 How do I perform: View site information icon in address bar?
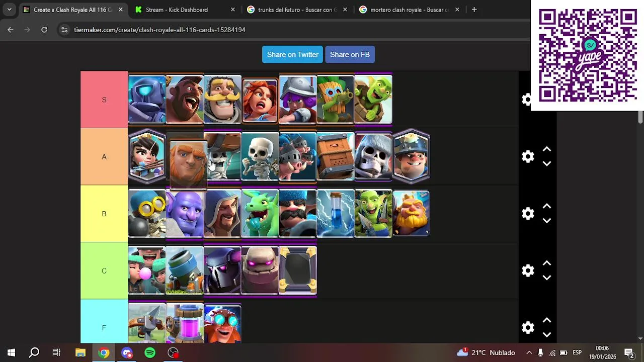(64, 30)
